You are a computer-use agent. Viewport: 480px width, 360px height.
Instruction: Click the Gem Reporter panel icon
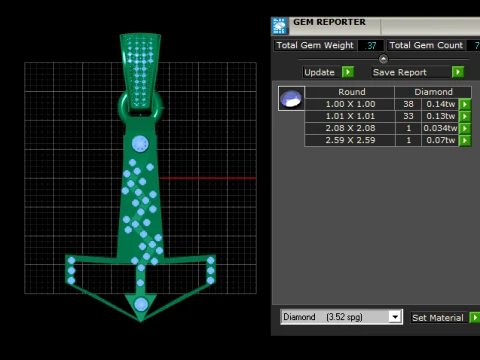click(280, 26)
